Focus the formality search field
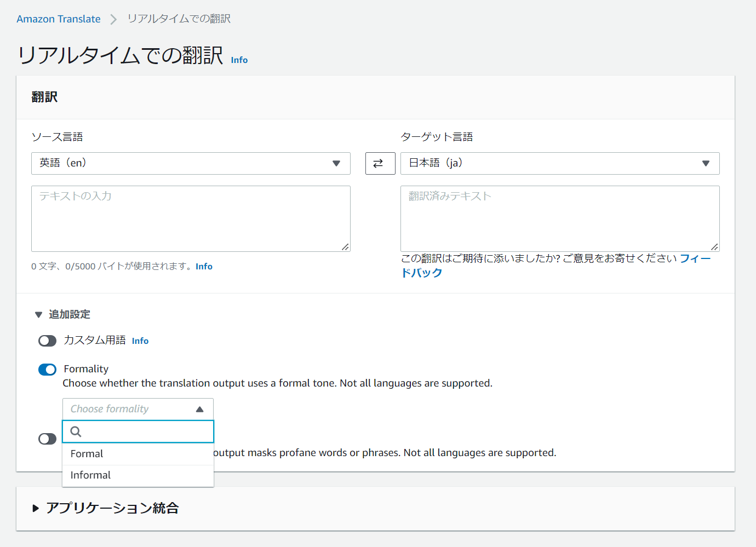This screenshot has height=547, width=756. (145, 431)
